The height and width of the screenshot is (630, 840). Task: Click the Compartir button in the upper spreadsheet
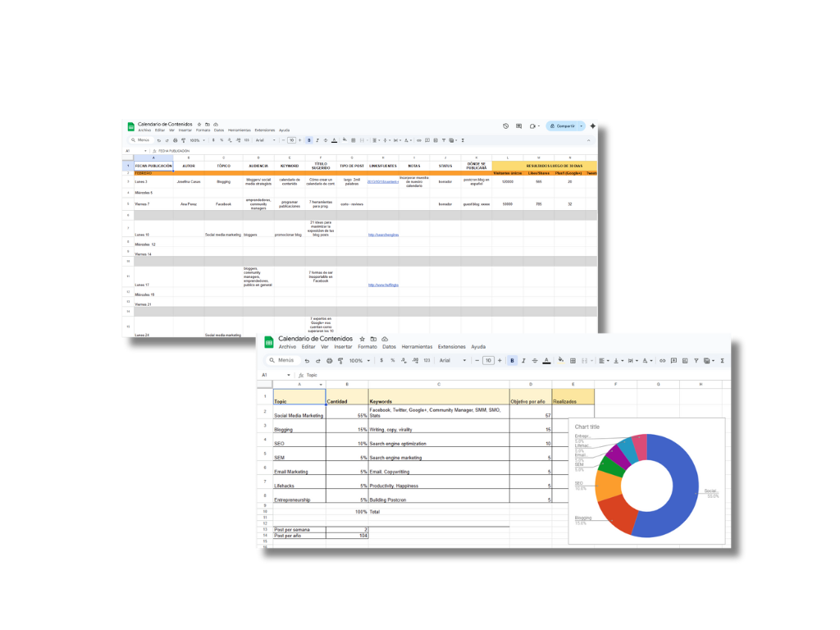coord(564,126)
